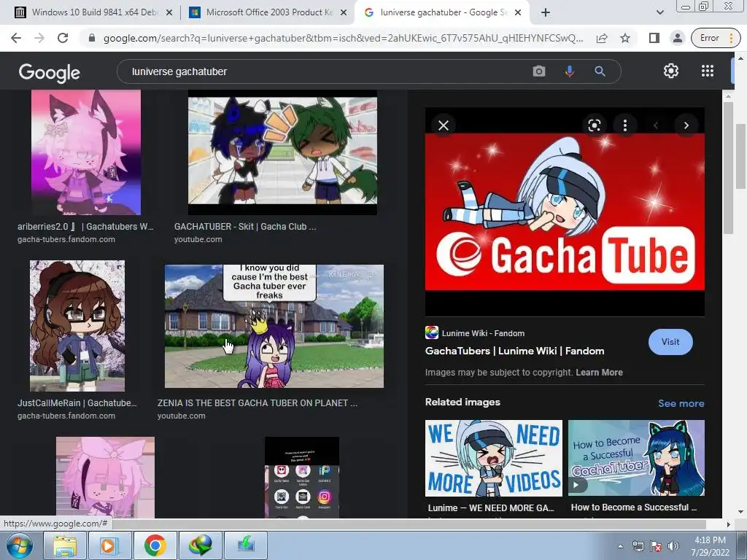Open the Chrome profile avatar

click(677, 38)
